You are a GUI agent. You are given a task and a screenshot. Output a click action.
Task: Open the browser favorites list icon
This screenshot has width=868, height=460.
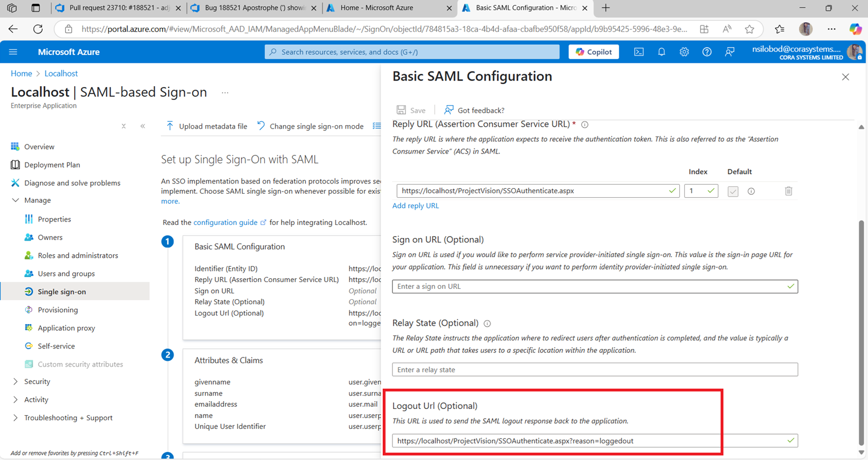coord(780,29)
